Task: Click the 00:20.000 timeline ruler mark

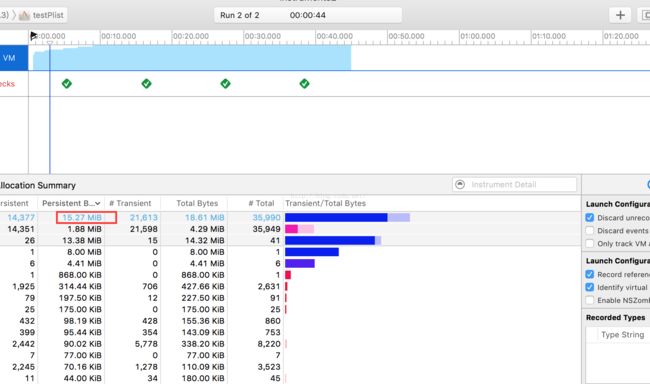Action: [190, 36]
